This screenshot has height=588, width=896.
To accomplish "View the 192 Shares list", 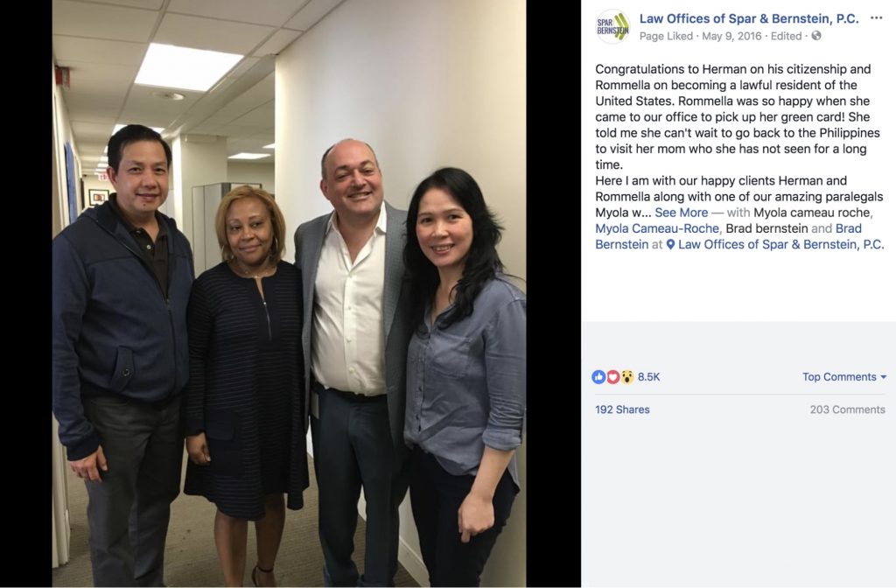I will (x=622, y=409).
